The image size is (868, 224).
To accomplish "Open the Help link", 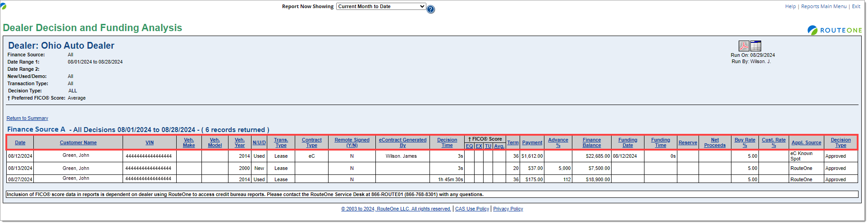I will pos(790,6).
